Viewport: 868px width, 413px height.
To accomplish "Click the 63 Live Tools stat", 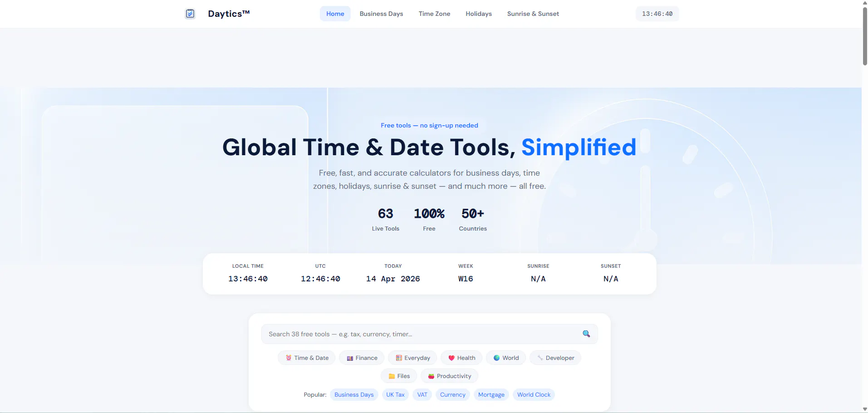I will tap(386, 219).
